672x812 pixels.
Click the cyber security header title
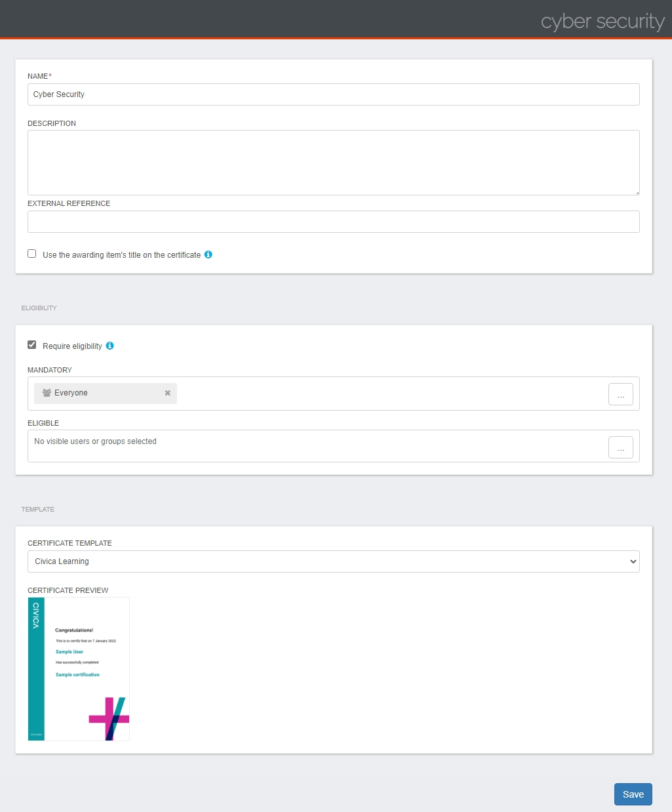(603, 22)
